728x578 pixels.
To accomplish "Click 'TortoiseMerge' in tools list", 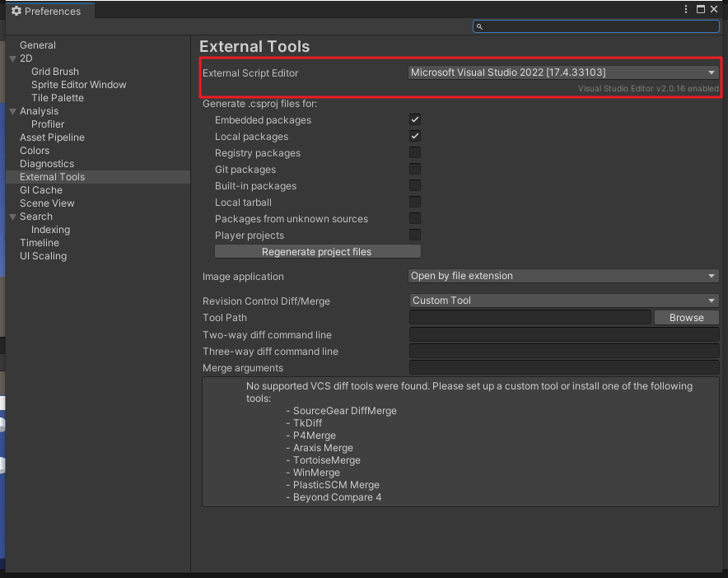I will coord(326,460).
